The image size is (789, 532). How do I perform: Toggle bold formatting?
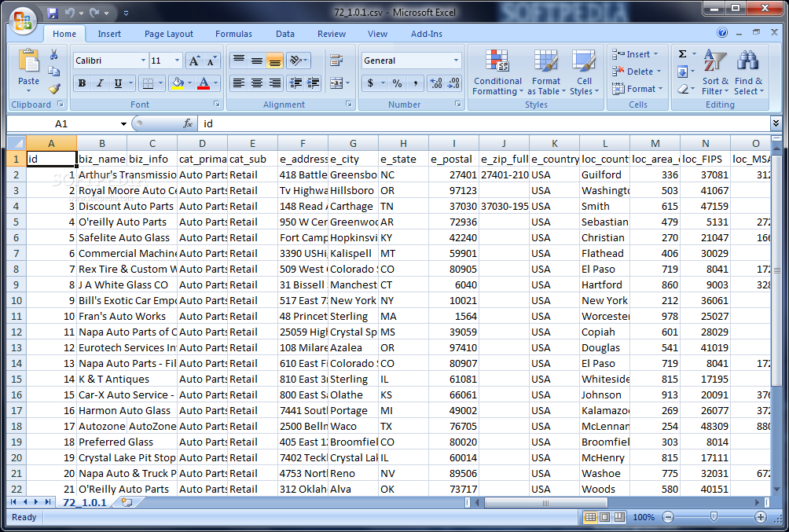pos(82,83)
